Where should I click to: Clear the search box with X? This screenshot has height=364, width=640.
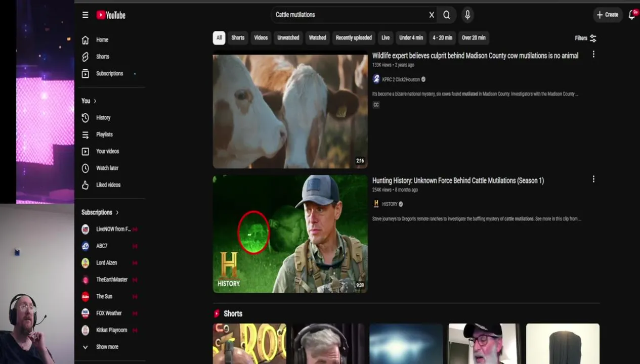point(432,15)
